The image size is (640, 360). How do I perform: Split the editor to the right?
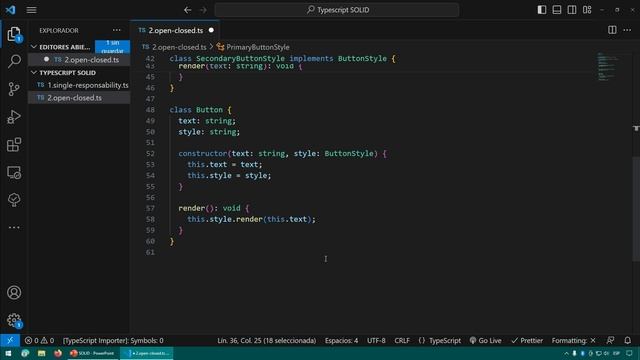612,30
